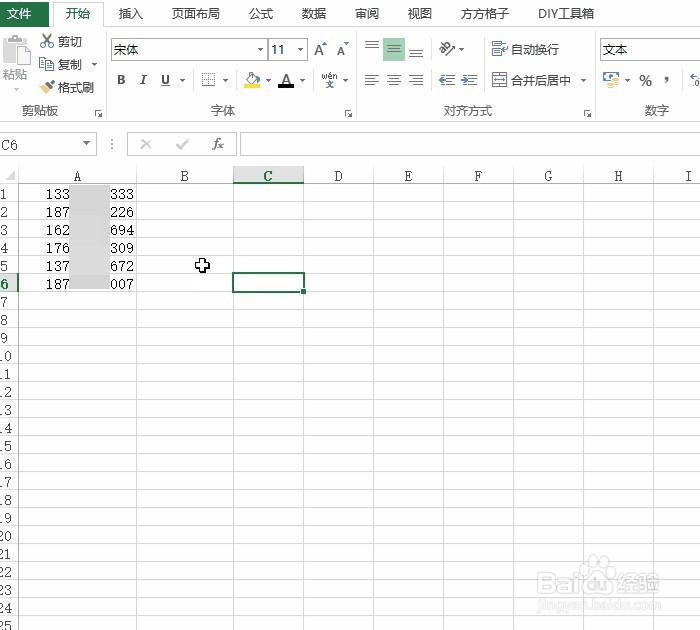Screen dimensions: 700x630
Task: Expand copy options dropdown arrow
Action: (x=94, y=65)
